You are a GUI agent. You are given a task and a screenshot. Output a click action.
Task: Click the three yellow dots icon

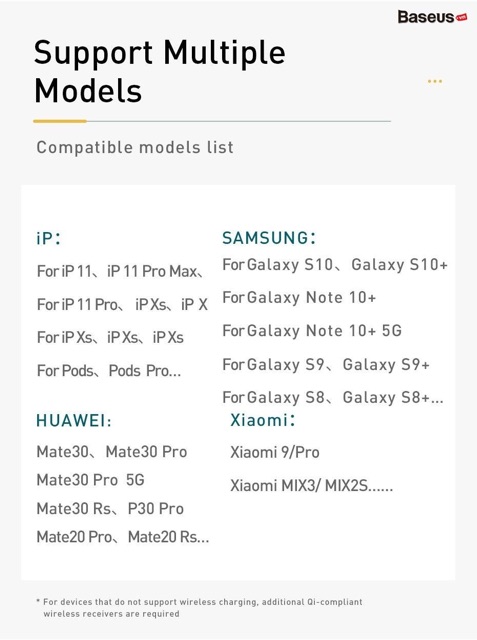(435, 81)
